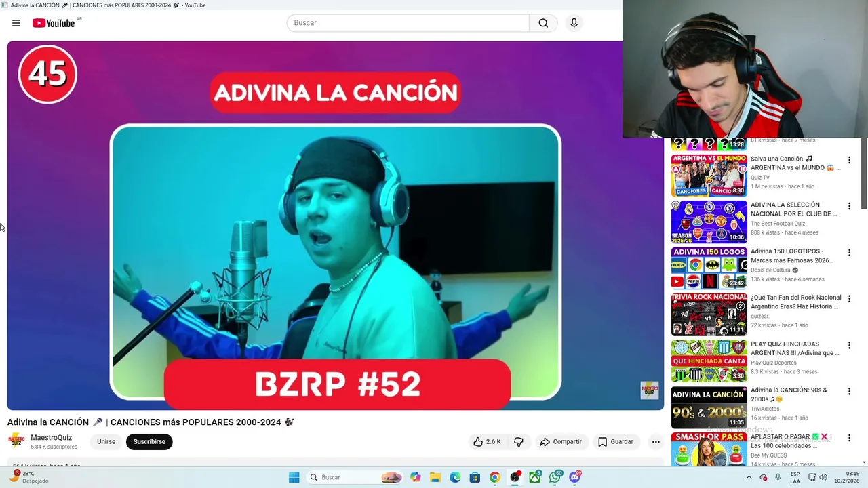Open The Best Football Quiz channel

point(778,224)
